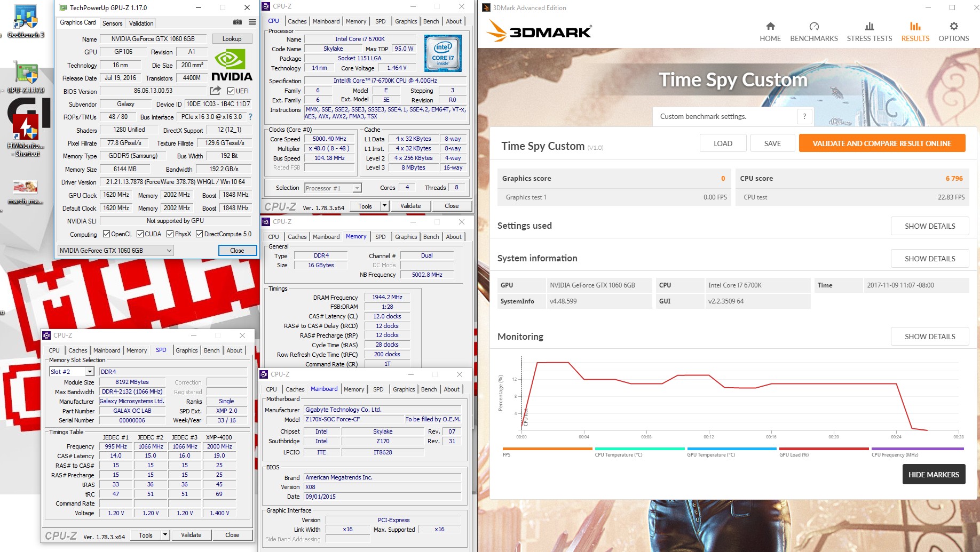Switch to the Validation tab in GPU-Z
Viewport: 980px width, 552px height.
(141, 23)
